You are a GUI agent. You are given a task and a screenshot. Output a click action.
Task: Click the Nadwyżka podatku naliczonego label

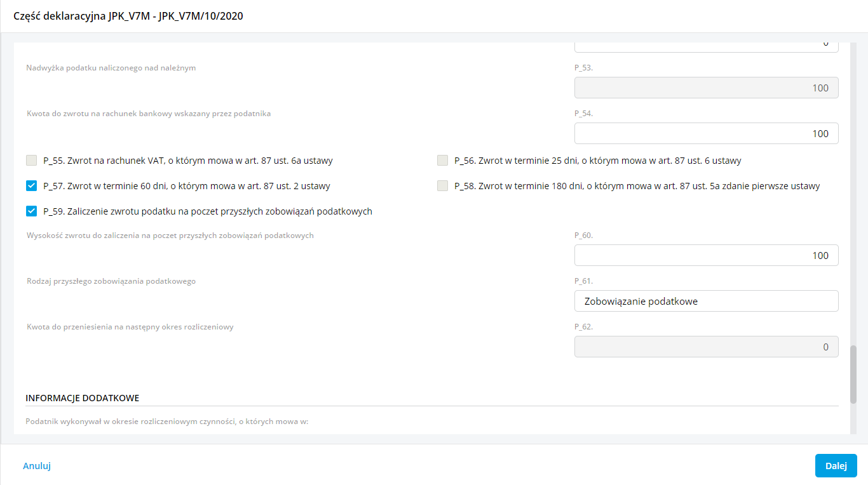[111, 68]
